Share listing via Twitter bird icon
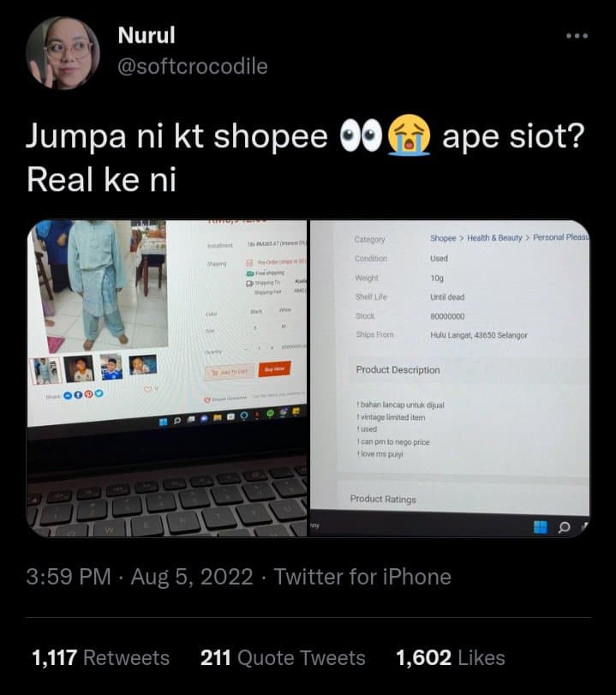This screenshot has width=616, height=695. point(99,393)
